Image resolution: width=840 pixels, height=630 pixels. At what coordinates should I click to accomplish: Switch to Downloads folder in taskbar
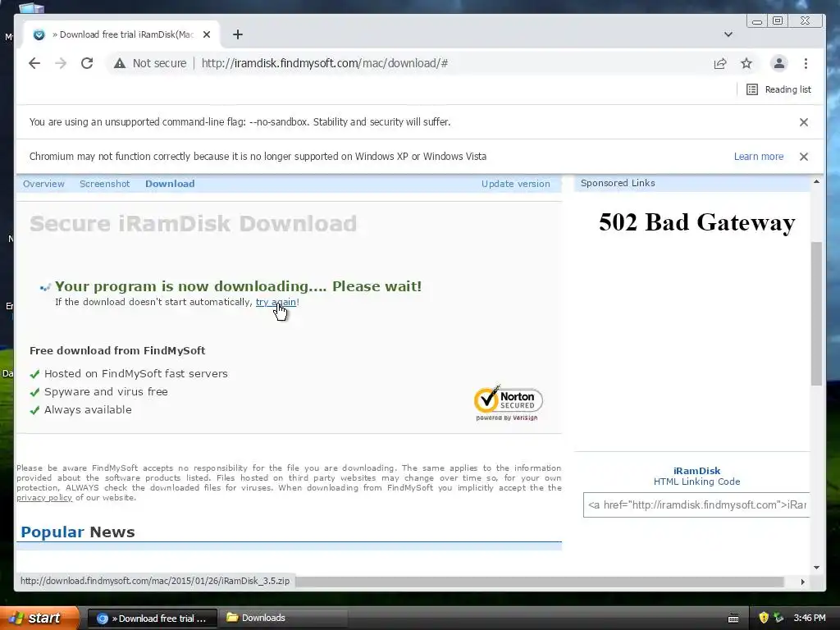click(x=284, y=619)
